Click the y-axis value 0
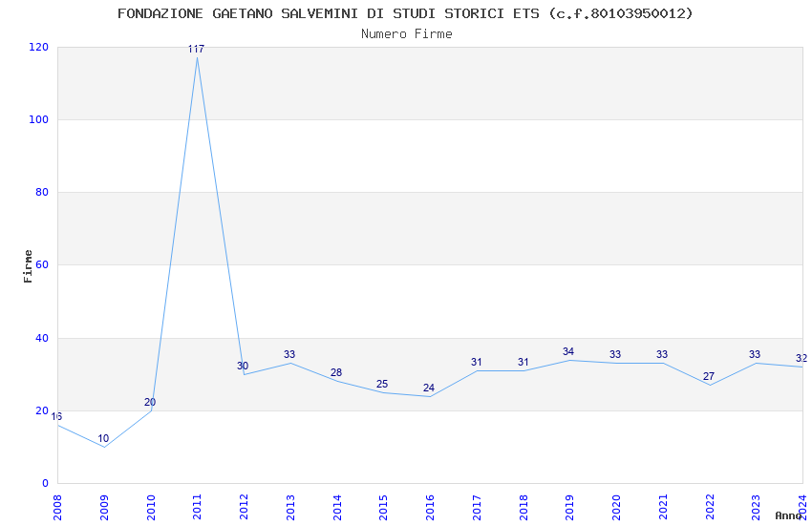 pyautogui.click(x=45, y=483)
